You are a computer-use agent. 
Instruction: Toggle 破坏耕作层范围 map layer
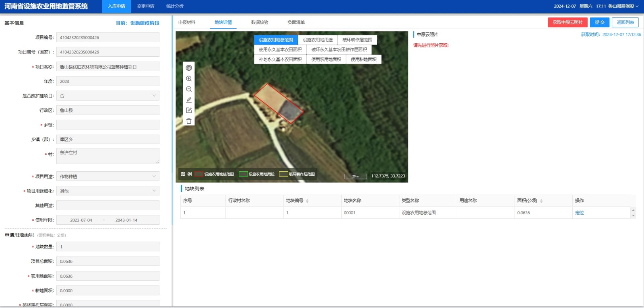click(x=357, y=40)
